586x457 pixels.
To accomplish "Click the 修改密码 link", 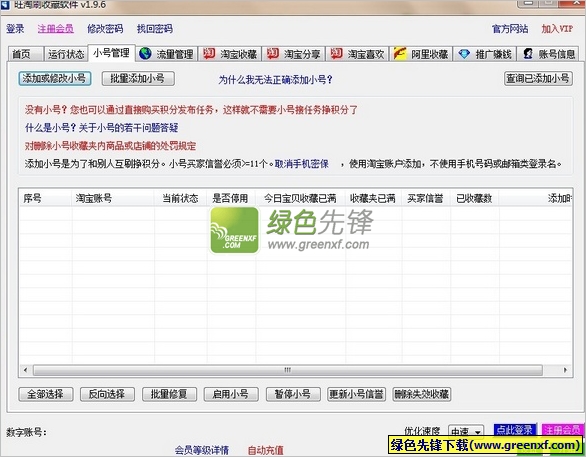I will click(105, 29).
